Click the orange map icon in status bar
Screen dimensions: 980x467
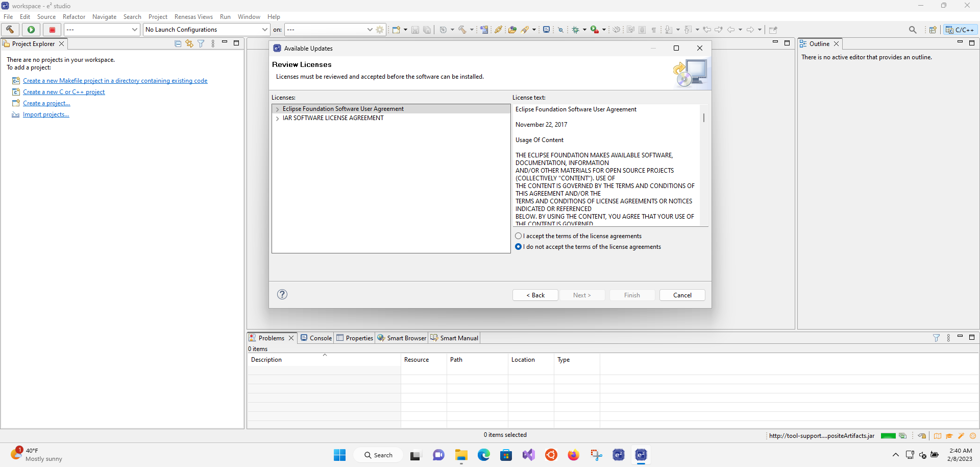(x=938, y=436)
